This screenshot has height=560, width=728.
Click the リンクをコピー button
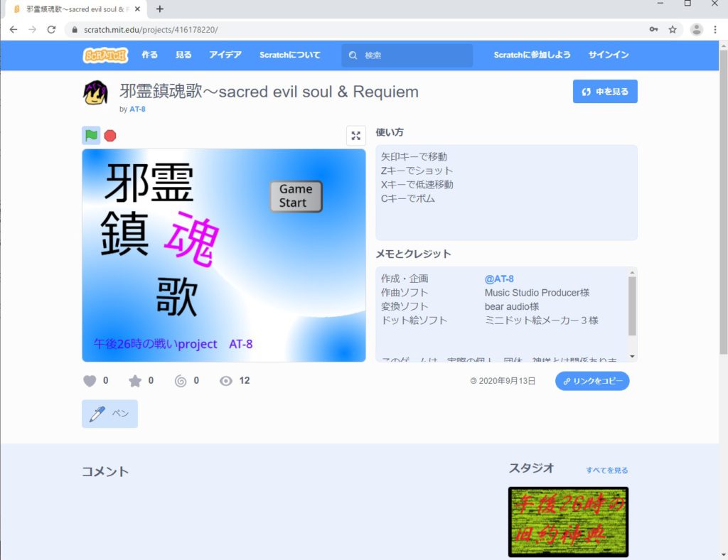click(592, 381)
